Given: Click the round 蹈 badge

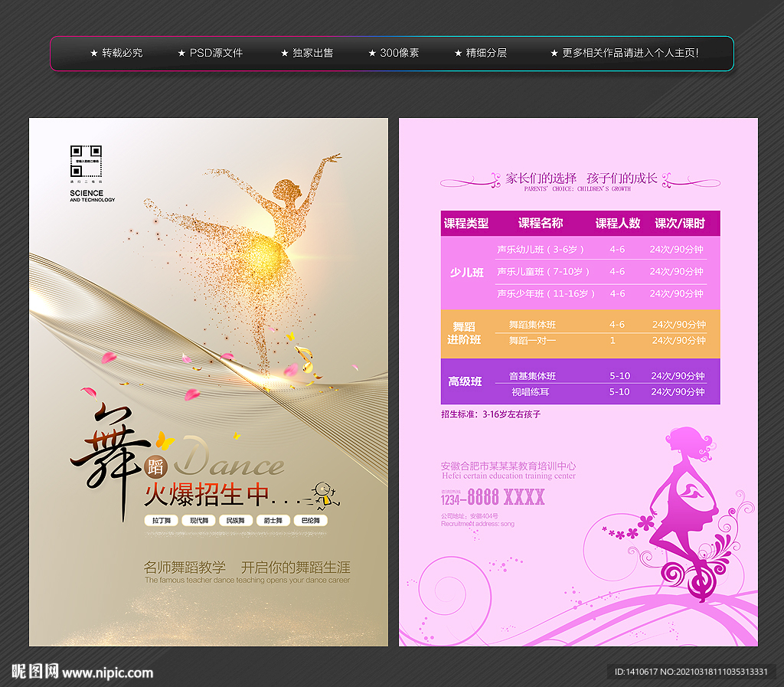Looking at the screenshot, I should click(155, 467).
